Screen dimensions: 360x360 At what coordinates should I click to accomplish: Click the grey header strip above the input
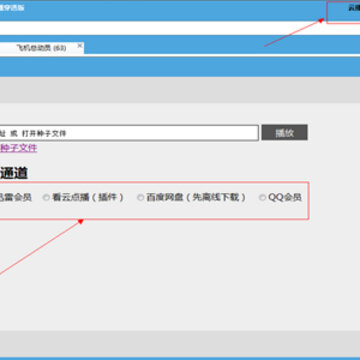pyautogui.click(x=180, y=90)
